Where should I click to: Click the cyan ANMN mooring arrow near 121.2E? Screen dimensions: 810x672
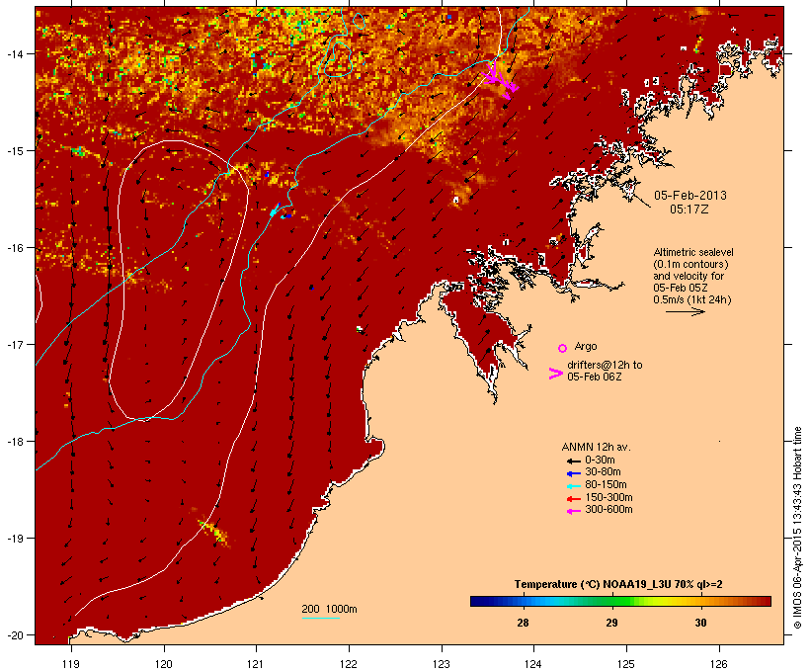(x=275, y=210)
